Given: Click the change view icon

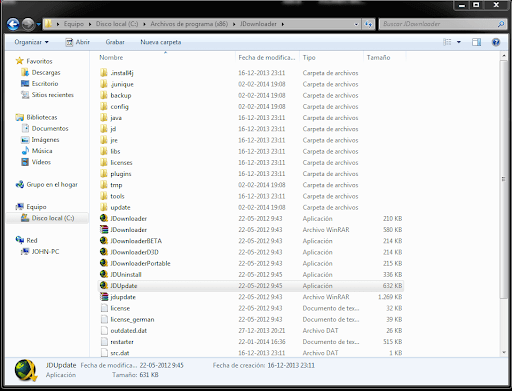Looking at the screenshot, I should pos(447,42).
